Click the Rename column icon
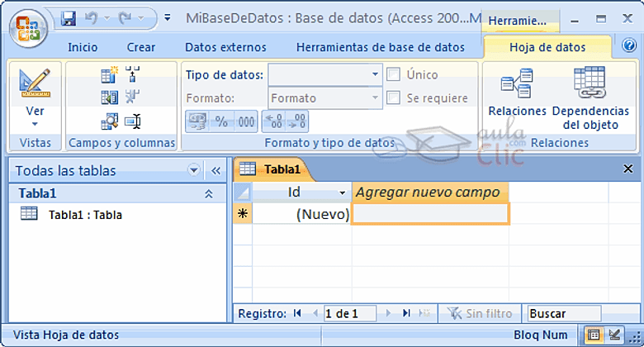The image size is (644, 347). (133, 121)
